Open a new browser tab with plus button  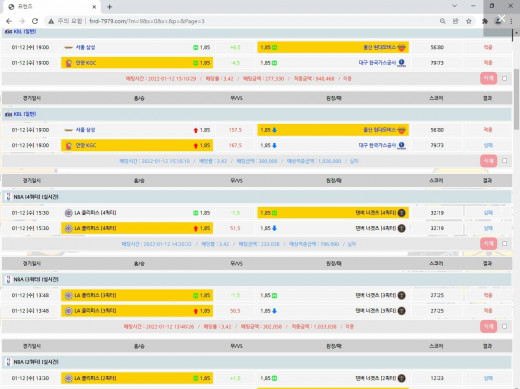(x=110, y=7)
